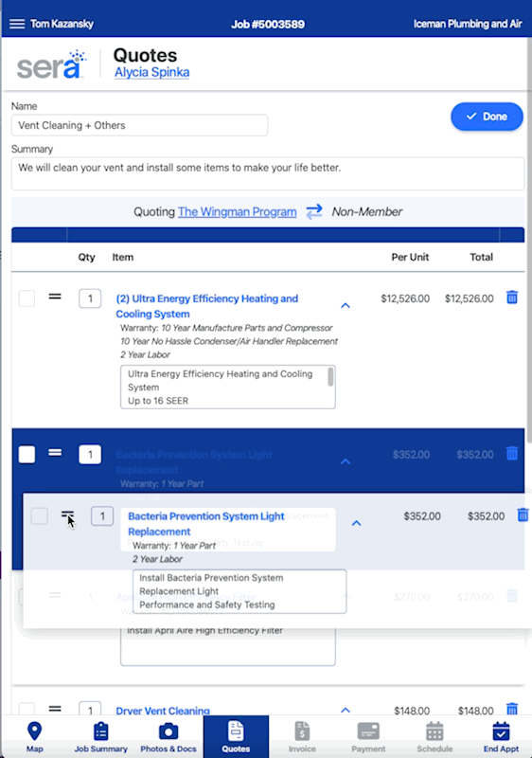Open the Schedule calendar icon
Image resolution: width=532 pixels, height=758 pixels.
434,731
